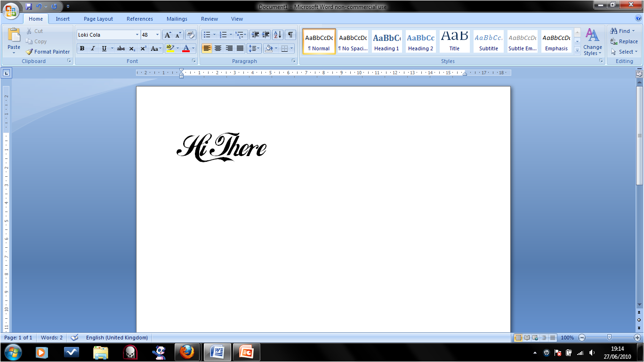This screenshot has height=362, width=644.
Task: Justify the paragraph text
Action: point(240,48)
